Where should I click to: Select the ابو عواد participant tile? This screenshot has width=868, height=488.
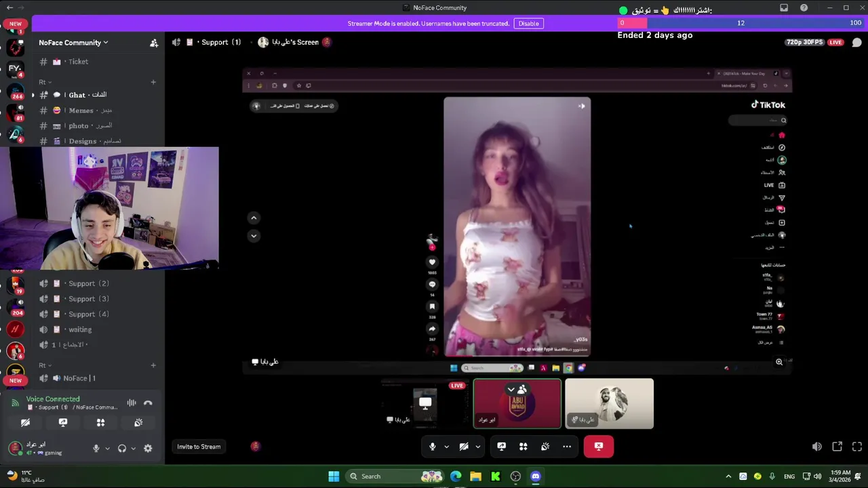(x=517, y=404)
